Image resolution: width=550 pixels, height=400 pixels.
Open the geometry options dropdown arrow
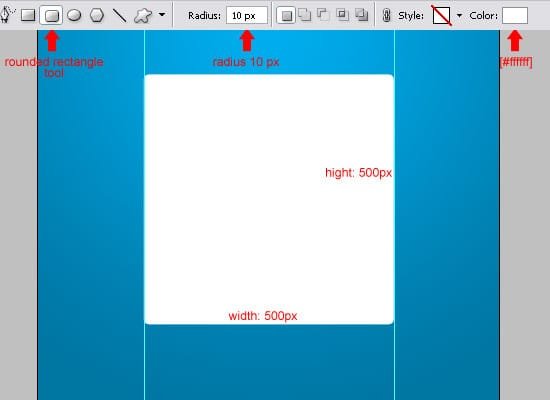pos(162,15)
